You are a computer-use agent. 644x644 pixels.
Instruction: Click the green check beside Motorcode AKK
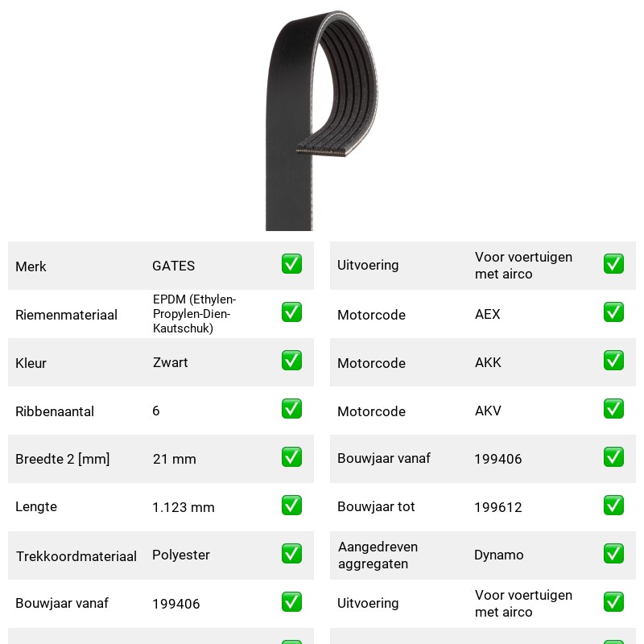[x=613, y=360]
